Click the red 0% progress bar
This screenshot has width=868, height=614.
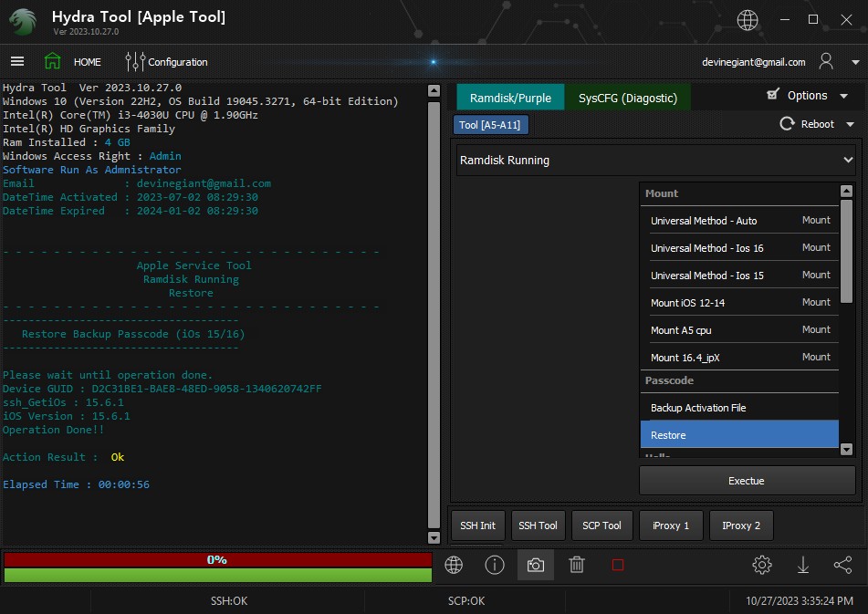[x=217, y=560]
